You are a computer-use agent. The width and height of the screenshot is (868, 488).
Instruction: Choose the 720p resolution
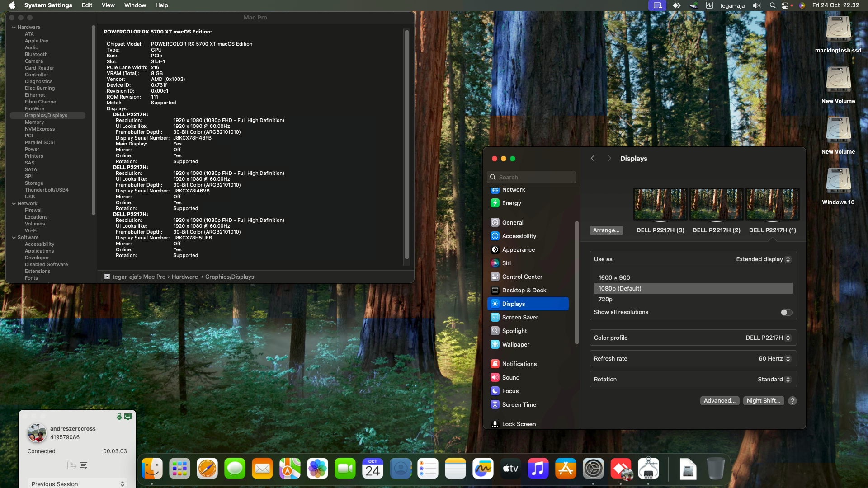click(x=693, y=300)
